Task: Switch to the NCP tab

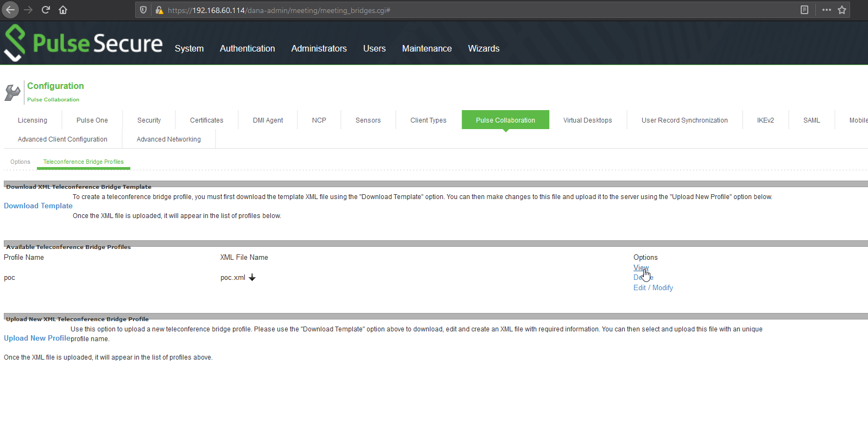Action: pos(319,120)
